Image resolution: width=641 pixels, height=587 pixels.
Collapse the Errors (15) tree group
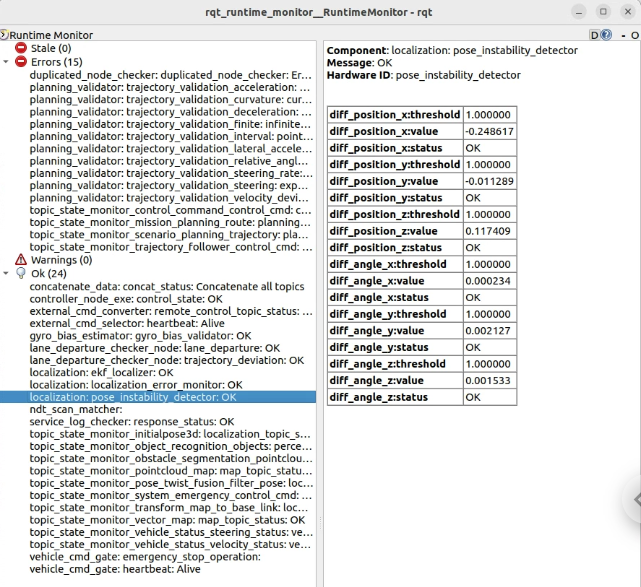pyautogui.click(x=8, y=62)
